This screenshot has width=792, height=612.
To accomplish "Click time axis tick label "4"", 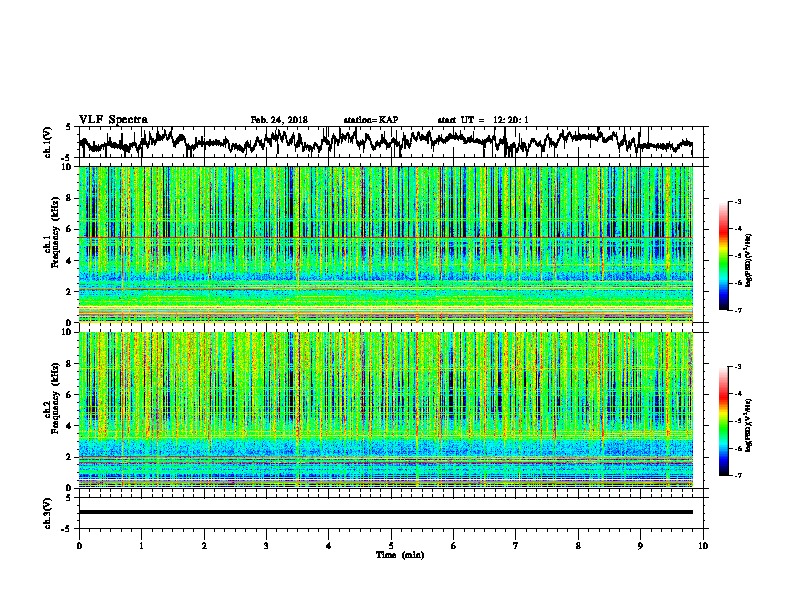I will pos(329,546).
